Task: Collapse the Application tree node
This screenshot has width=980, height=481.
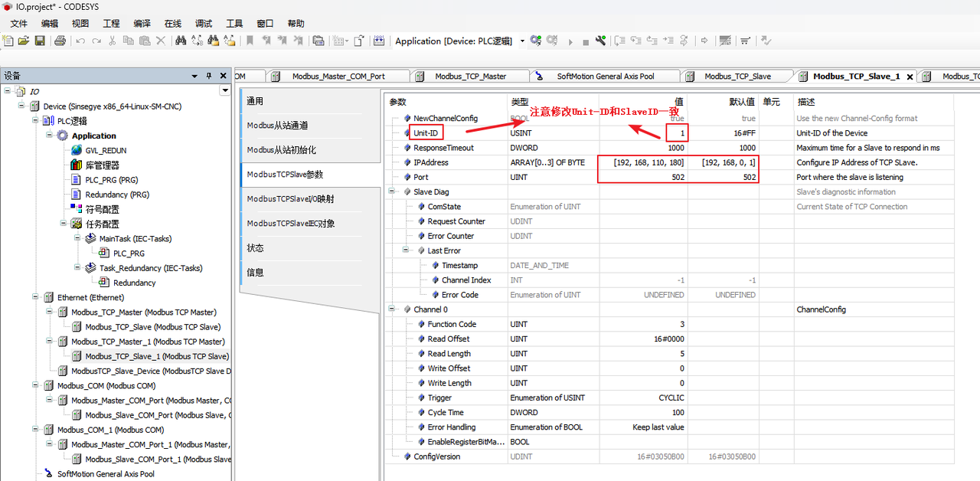Action: (50, 136)
